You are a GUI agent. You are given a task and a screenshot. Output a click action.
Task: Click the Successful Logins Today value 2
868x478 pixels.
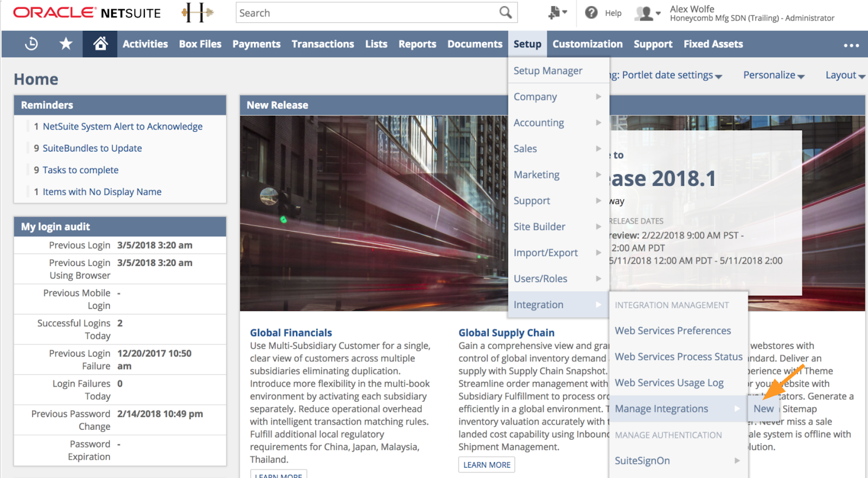point(120,323)
